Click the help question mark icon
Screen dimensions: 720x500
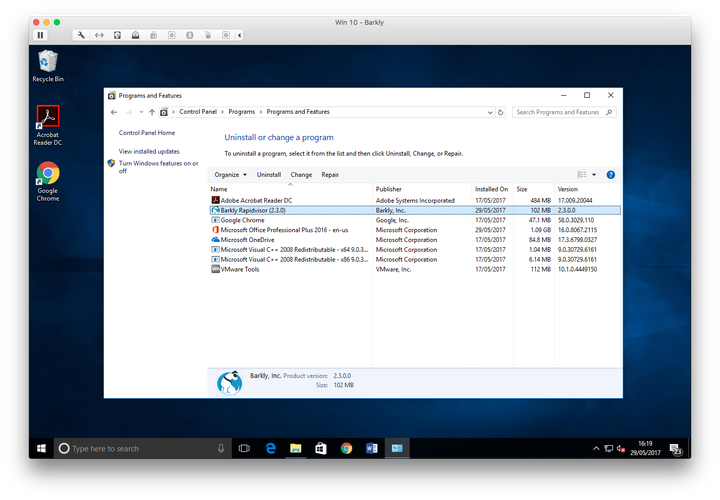point(610,175)
